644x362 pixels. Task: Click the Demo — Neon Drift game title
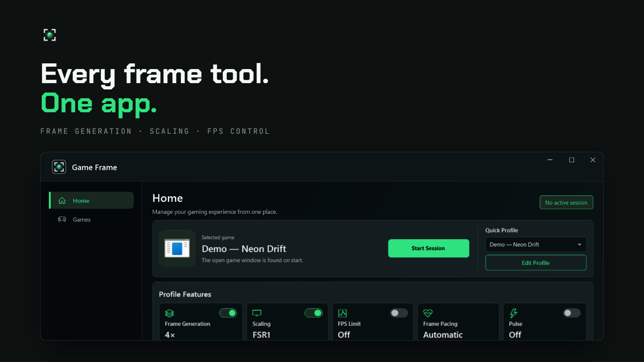coord(244,249)
